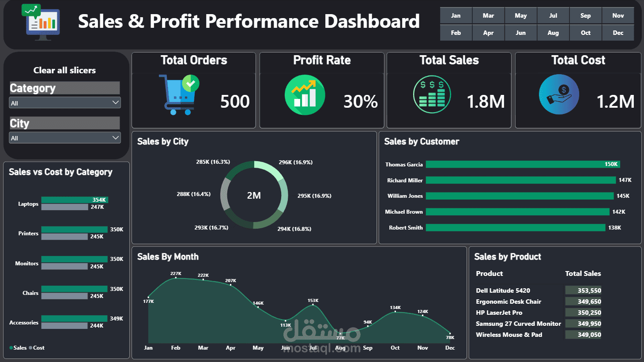Click the Total Sales value 1.8M
644x362 pixels.
pos(486,102)
